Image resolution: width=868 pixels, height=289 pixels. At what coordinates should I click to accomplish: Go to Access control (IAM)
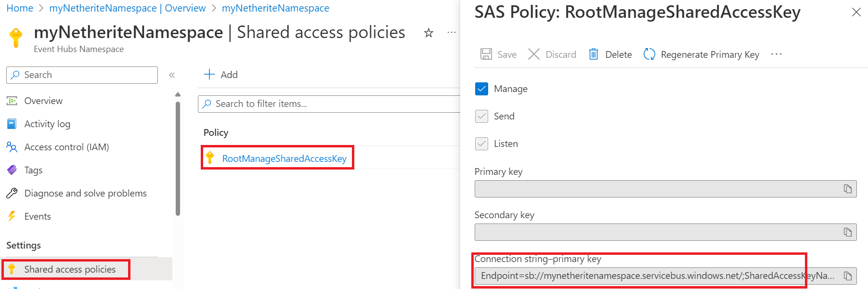click(x=66, y=147)
